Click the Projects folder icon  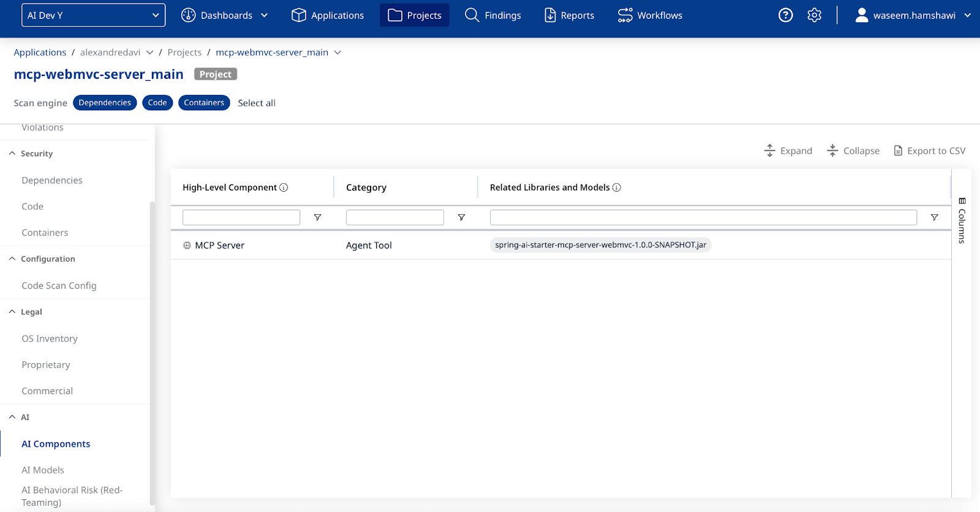coord(395,15)
